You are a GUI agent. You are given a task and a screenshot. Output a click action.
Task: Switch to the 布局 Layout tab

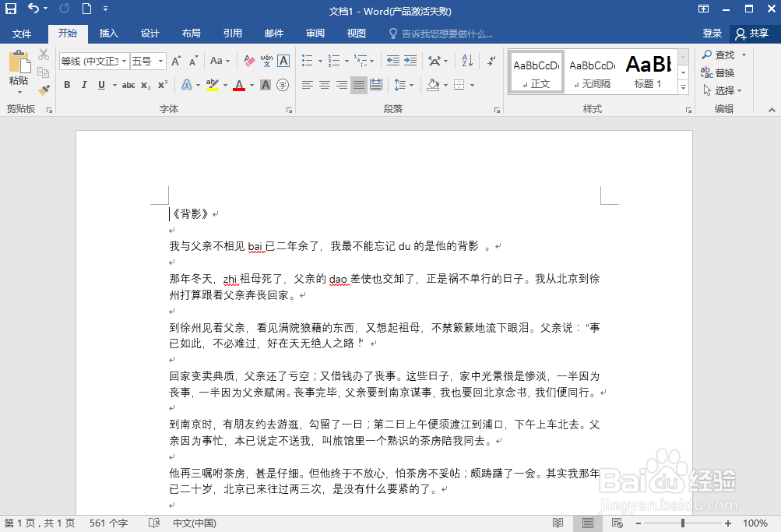pyautogui.click(x=192, y=33)
